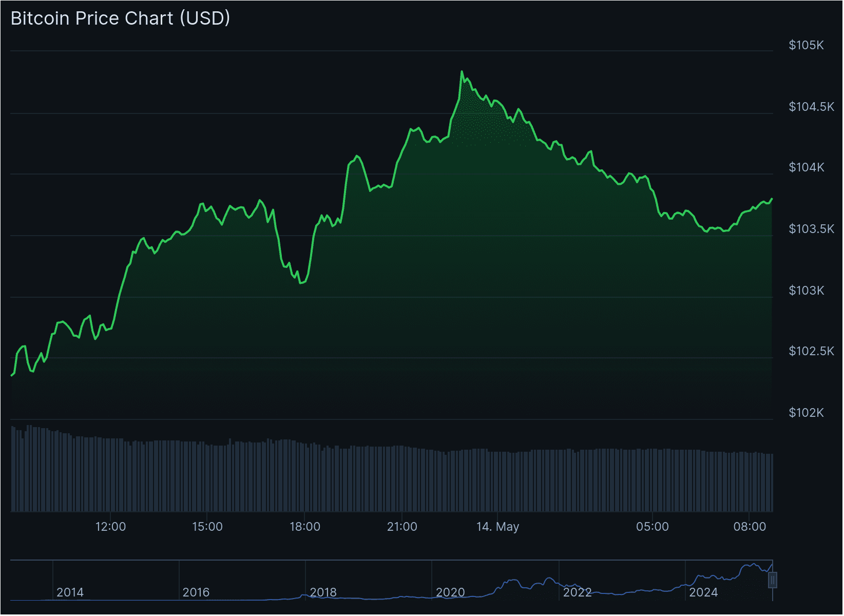This screenshot has width=844, height=616.
Task: Click the price dip near 18:00
Action: [x=301, y=283]
